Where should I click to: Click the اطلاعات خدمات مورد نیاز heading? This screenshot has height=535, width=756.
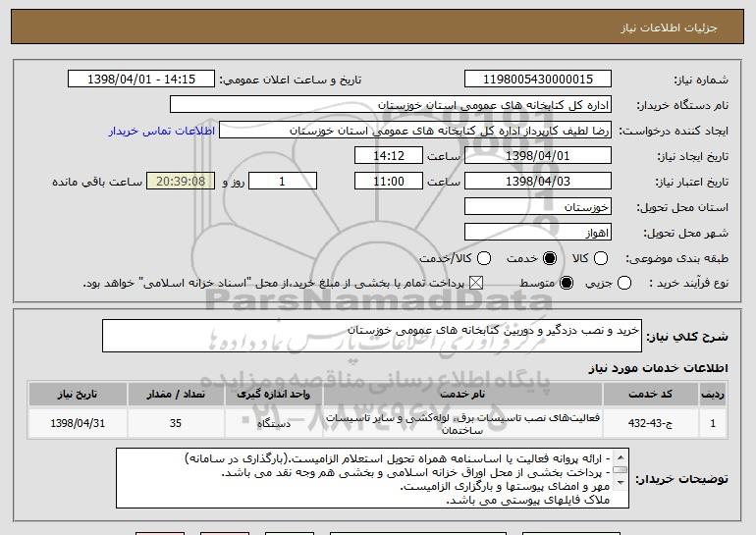point(658,368)
